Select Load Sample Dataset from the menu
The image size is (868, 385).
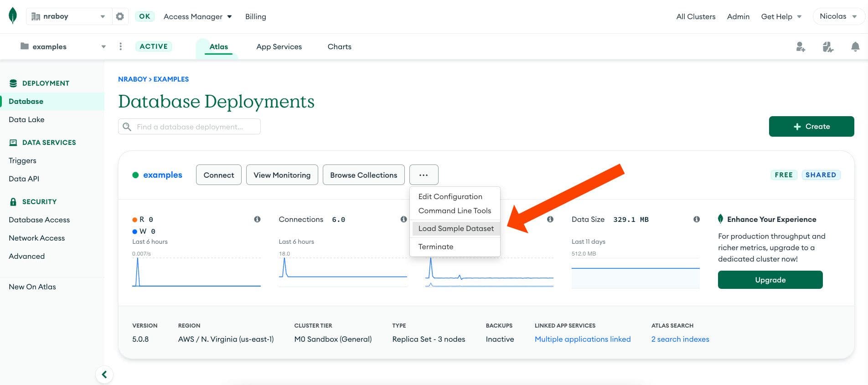point(455,228)
